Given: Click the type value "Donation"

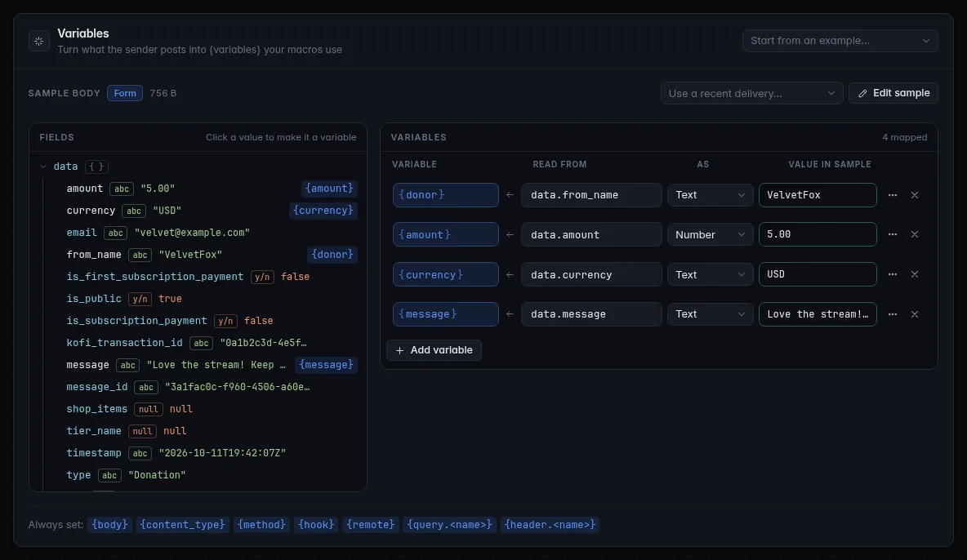Looking at the screenshot, I should pos(158,475).
